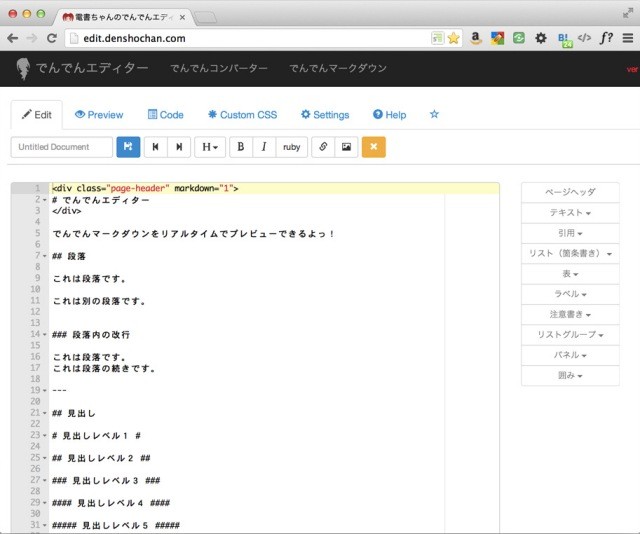The width and height of the screenshot is (640, 534).
Task: Open the でんでんコンバーター link
Action: [x=218, y=68]
